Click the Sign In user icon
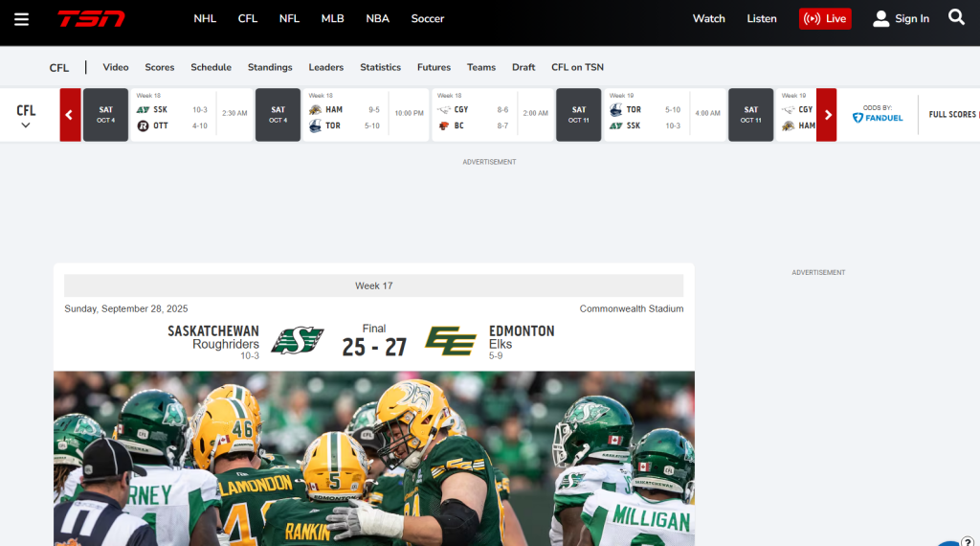Image resolution: width=980 pixels, height=546 pixels. (x=880, y=19)
